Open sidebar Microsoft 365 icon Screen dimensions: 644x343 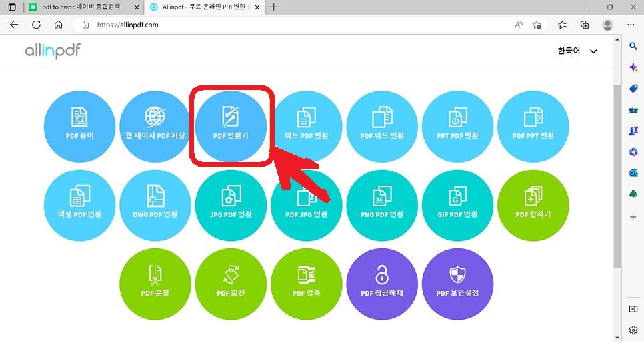coord(633,152)
